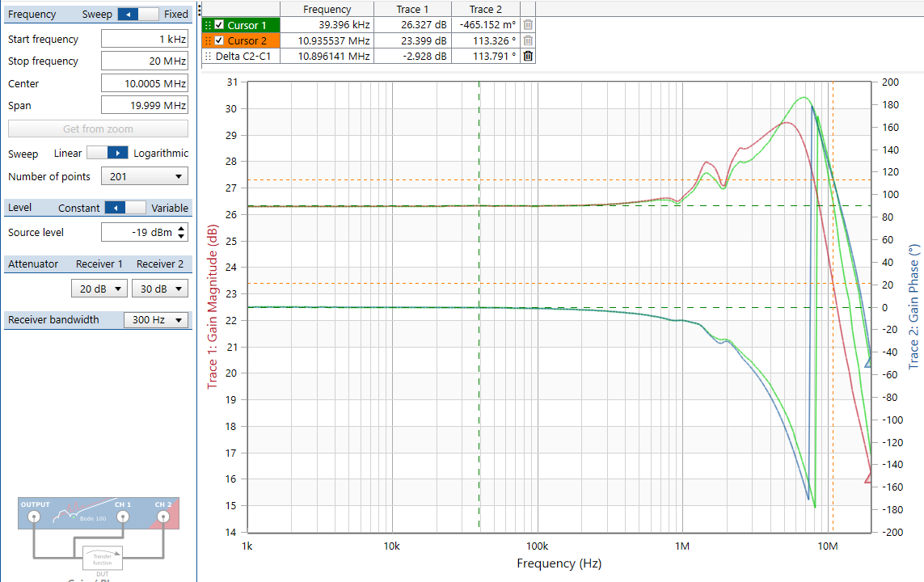Click the Stop frequency field
Image resolution: width=924 pixels, height=582 pixels.
pos(145,61)
